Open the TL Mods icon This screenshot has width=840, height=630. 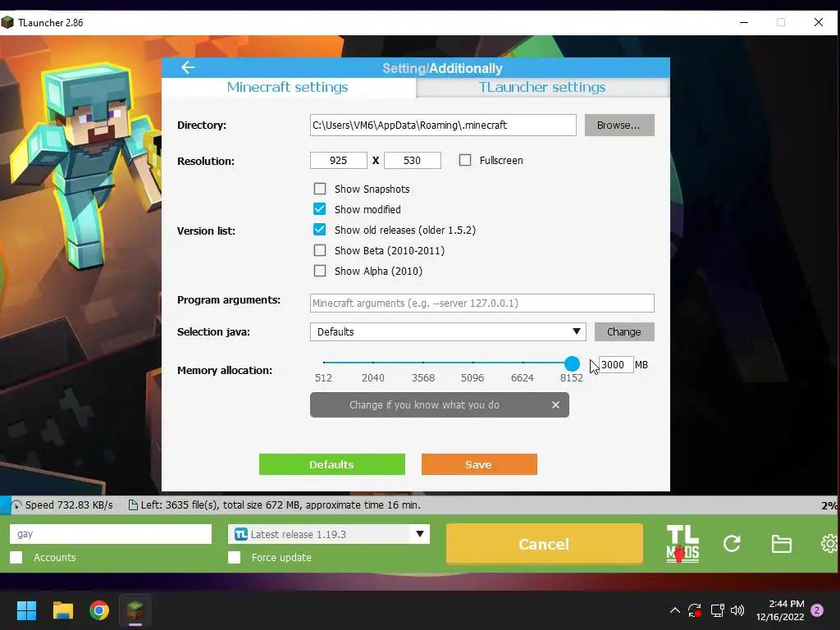[x=682, y=544]
